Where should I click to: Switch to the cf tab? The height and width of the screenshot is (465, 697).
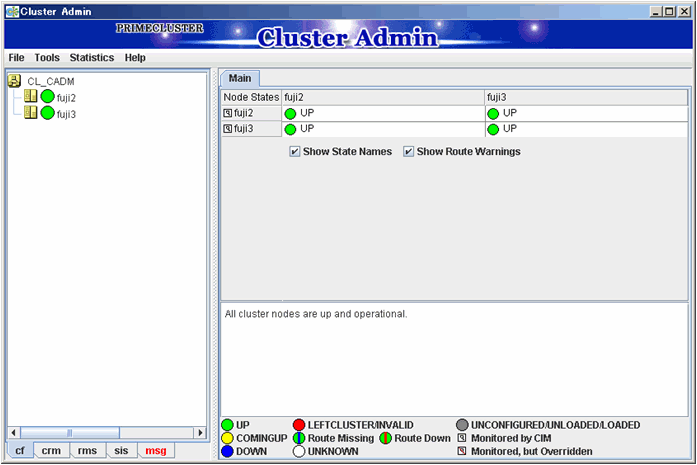pos(20,450)
